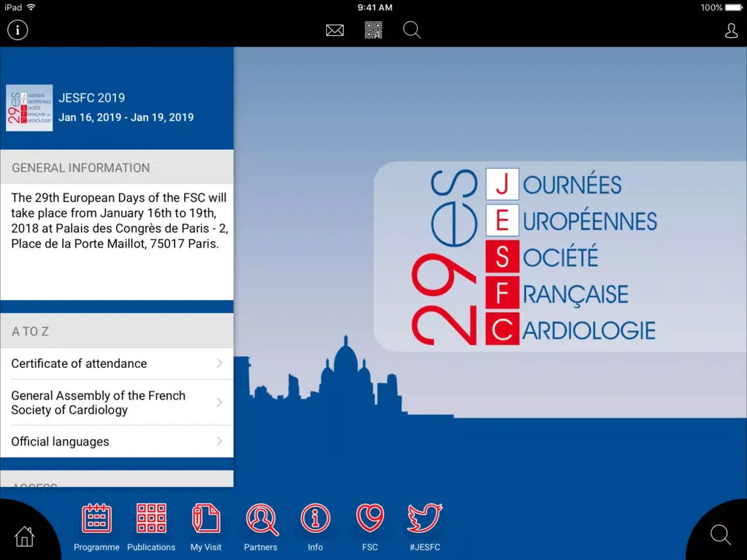Select the JESFC 2019 event title
This screenshot has height=560, width=747.
(92, 98)
